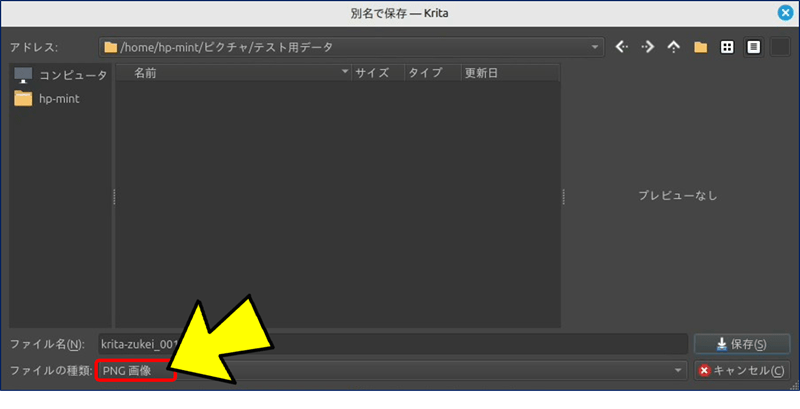Click the splitter handle beside the preview pane
Screen dimensions: 800x409
[565, 197]
